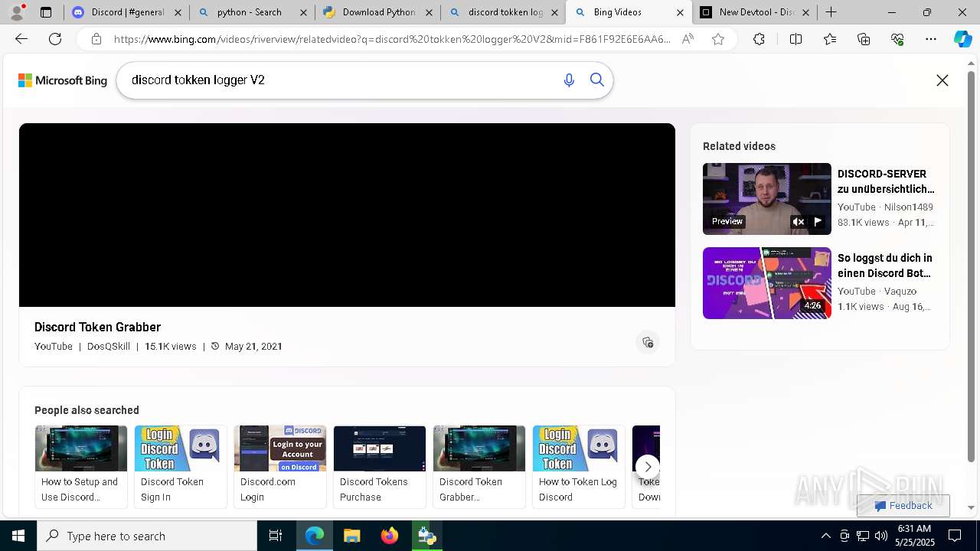Show next People also searched items
Image resolution: width=980 pixels, height=551 pixels.
coord(648,467)
